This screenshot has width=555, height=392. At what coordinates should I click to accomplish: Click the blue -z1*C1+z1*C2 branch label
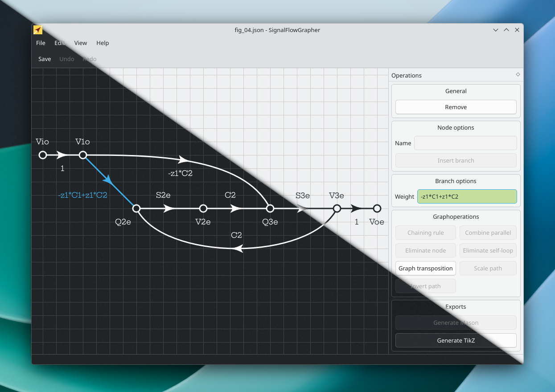click(83, 195)
